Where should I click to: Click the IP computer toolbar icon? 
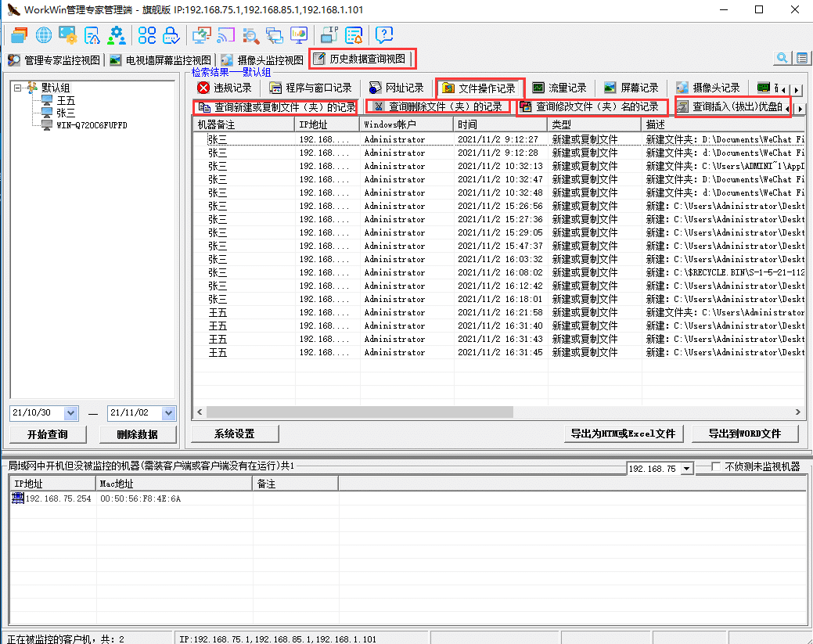329,35
